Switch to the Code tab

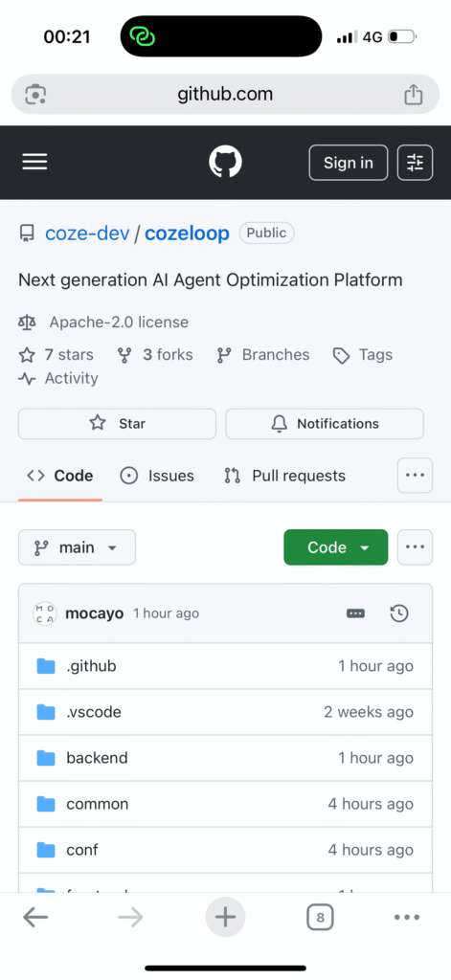(x=60, y=477)
